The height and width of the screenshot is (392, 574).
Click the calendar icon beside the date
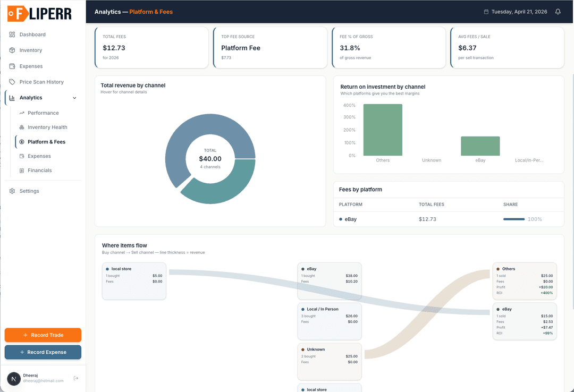click(486, 12)
